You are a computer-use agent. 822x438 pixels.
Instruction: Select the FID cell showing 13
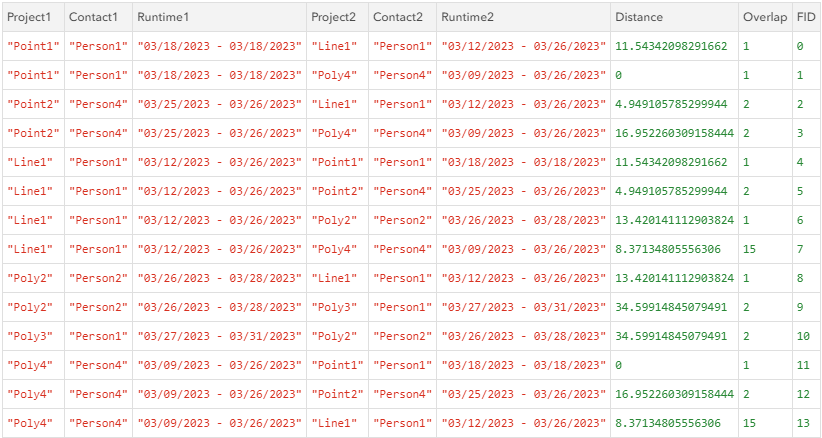803,423
